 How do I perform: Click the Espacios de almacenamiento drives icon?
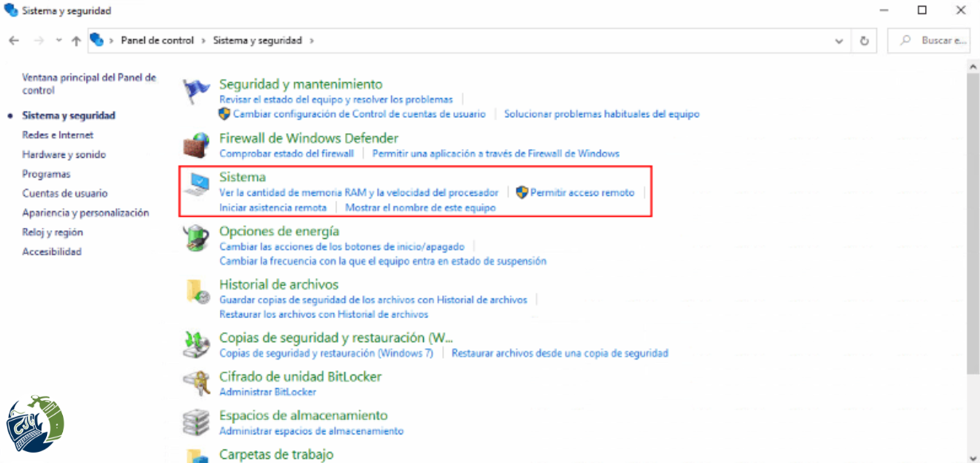(x=196, y=423)
